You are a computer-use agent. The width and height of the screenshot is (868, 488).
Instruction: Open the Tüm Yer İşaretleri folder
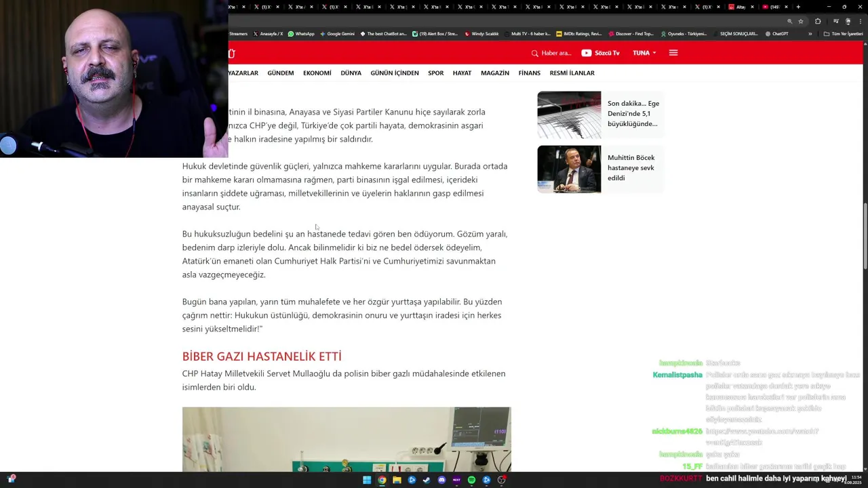click(844, 34)
